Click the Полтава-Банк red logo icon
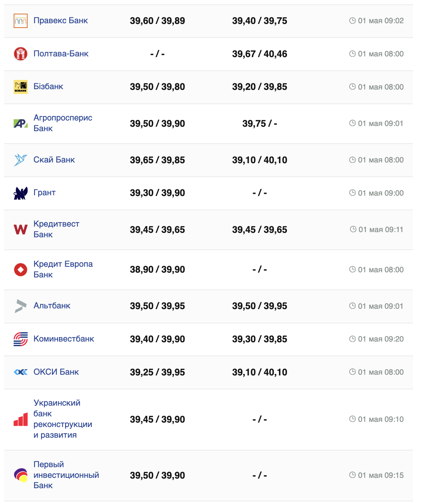This screenshot has height=504, width=423. (21, 54)
